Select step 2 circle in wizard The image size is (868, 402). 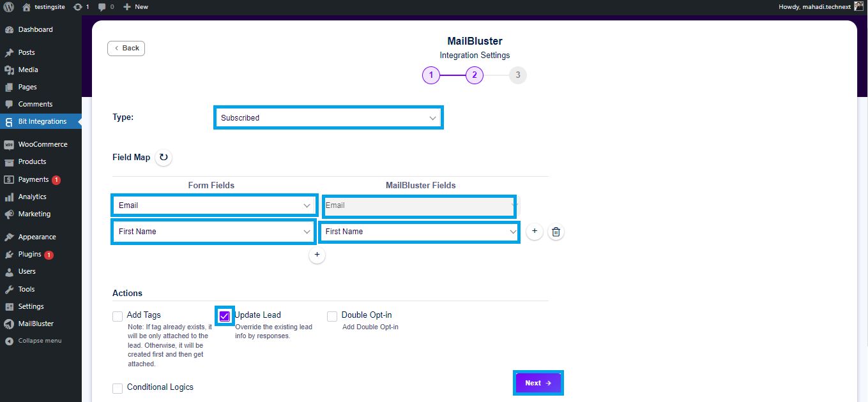pos(475,75)
